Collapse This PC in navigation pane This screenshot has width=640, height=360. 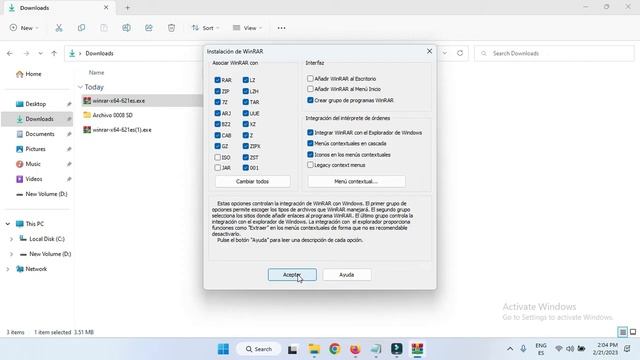pyautogui.click(x=8, y=224)
